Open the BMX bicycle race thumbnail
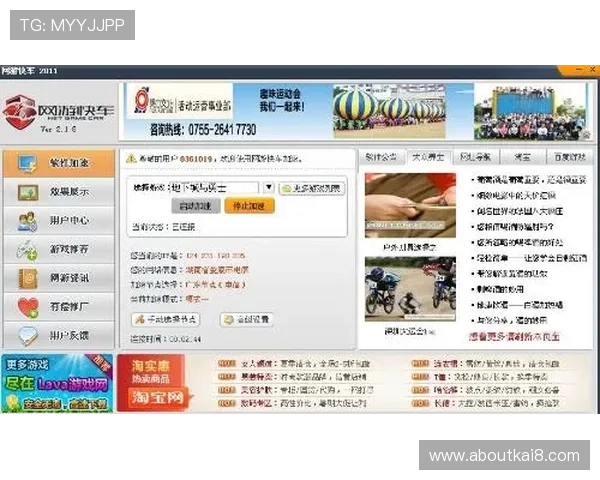Viewport: 600px width, 480px height. click(410, 289)
